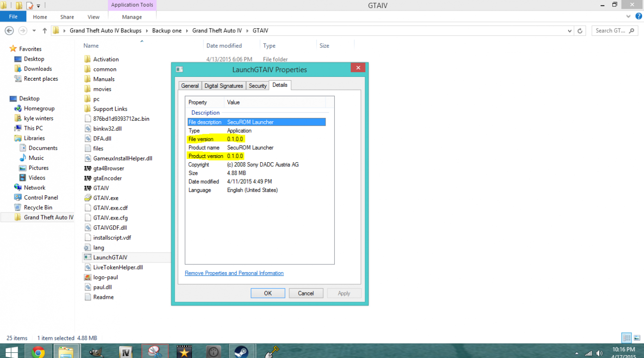This screenshot has width=644, height=358.
Task: Close the LaunchGTAIV Properties dialog
Action: click(358, 68)
